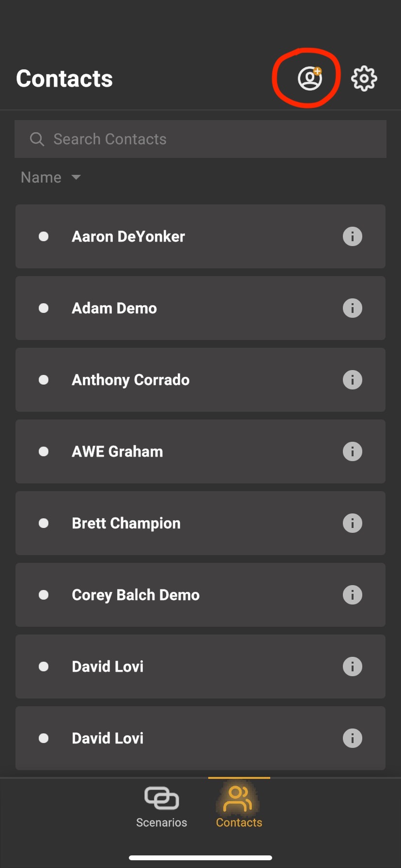Open AWE Graham info icon
The image size is (401, 868).
[353, 451]
